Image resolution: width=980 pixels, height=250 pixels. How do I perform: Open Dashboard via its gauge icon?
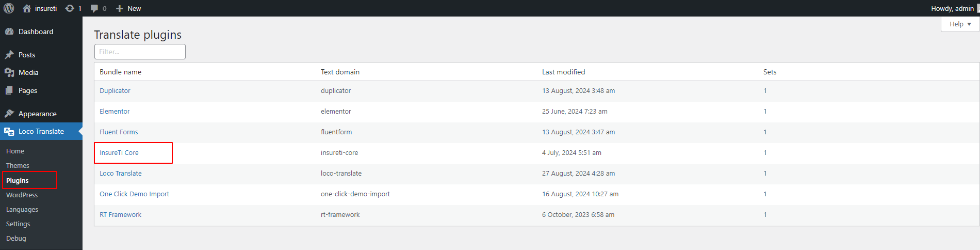click(x=9, y=32)
